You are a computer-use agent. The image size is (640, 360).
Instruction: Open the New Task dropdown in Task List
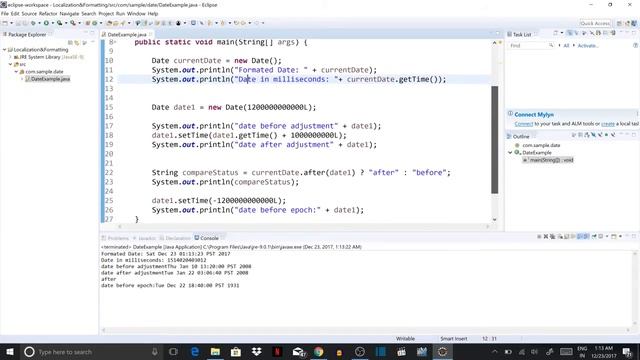click(x=562, y=33)
